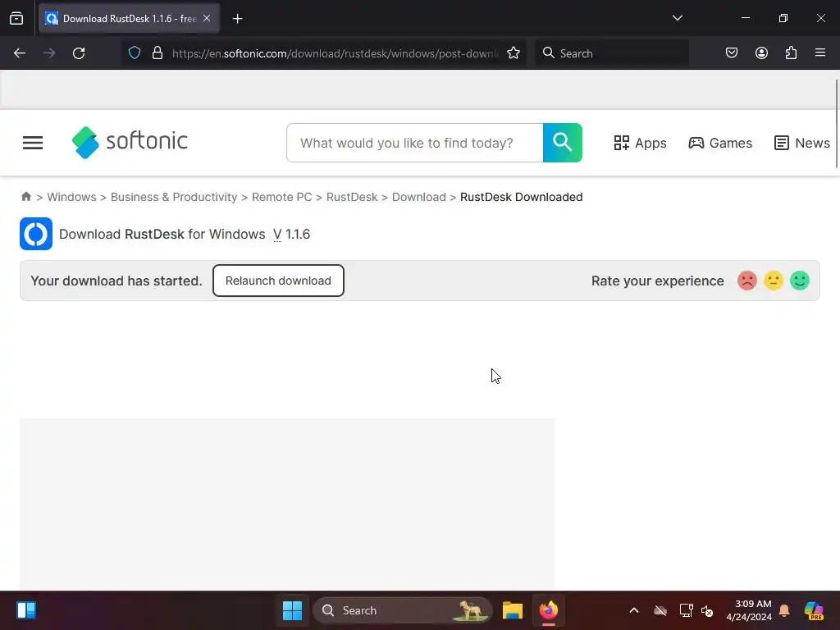This screenshot has width=840, height=630.
Task: Show hidden system tray icons
Action: tap(634, 610)
